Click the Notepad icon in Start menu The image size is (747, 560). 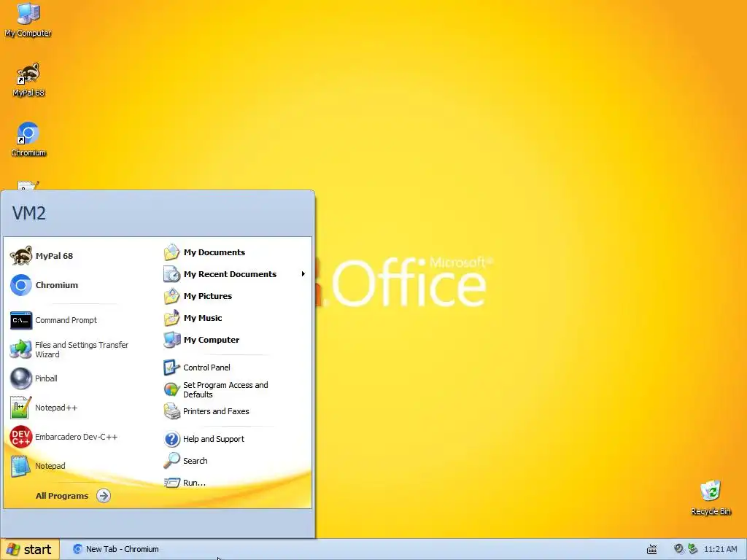pyautogui.click(x=21, y=466)
